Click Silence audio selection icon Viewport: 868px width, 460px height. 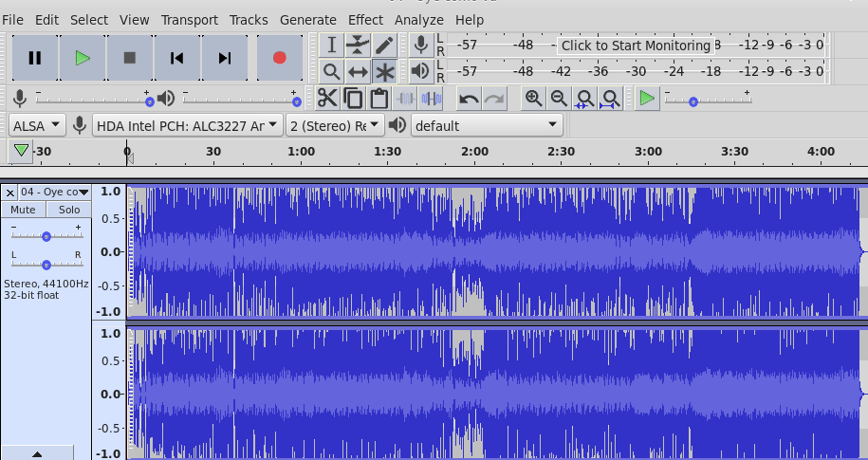432,99
